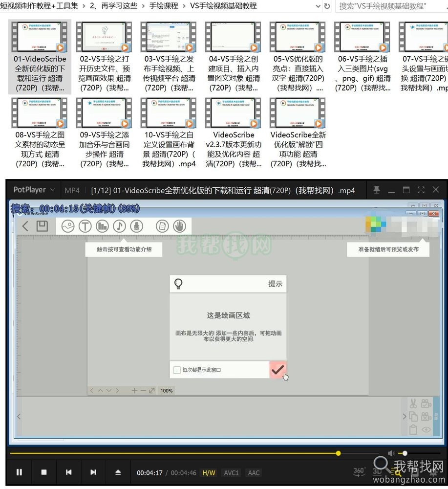
Task: Click the 2、再学习这些 breadcrumb
Action: 113,5
